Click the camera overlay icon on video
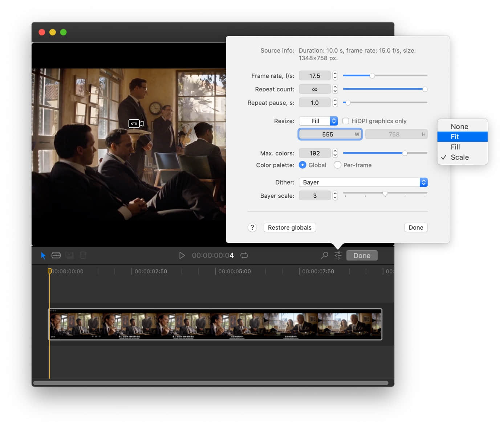This screenshot has height=428, width=504. [136, 124]
